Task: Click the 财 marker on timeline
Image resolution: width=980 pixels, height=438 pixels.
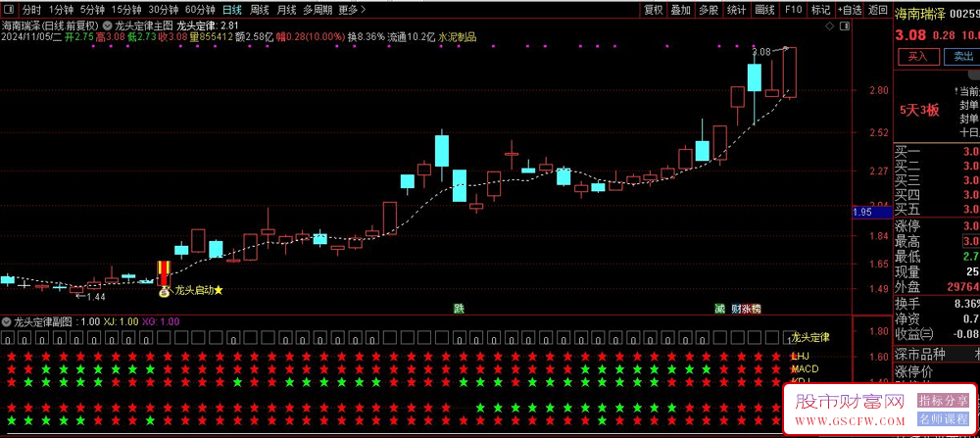Action: coord(736,308)
